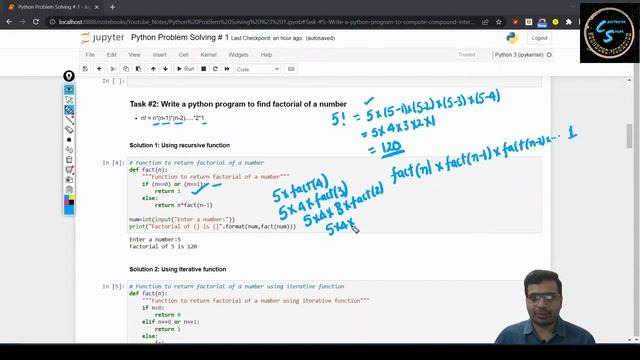Viewport: 640px width, 360px height.
Task: Cut selected cells with scissors icon
Action: pos(113,69)
